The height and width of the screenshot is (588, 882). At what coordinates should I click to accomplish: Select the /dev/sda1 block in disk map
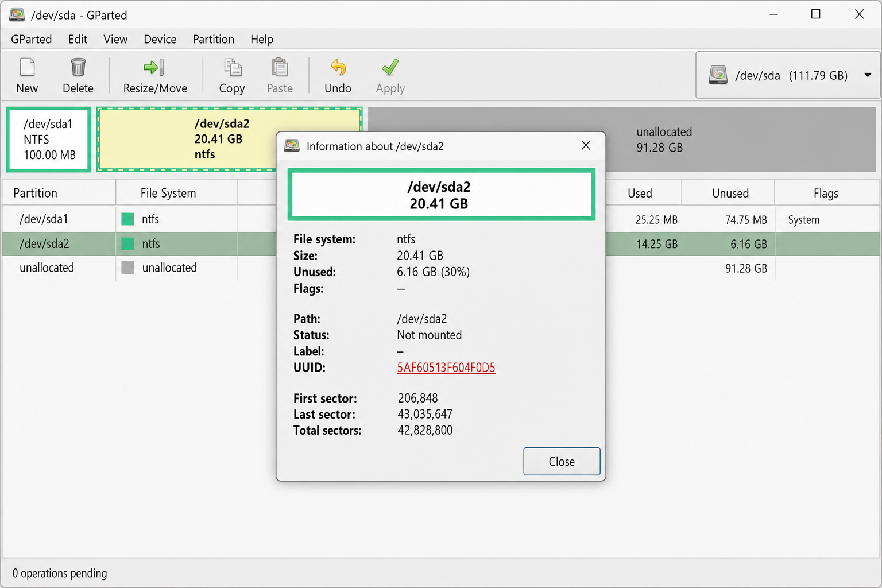coord(49,140)
